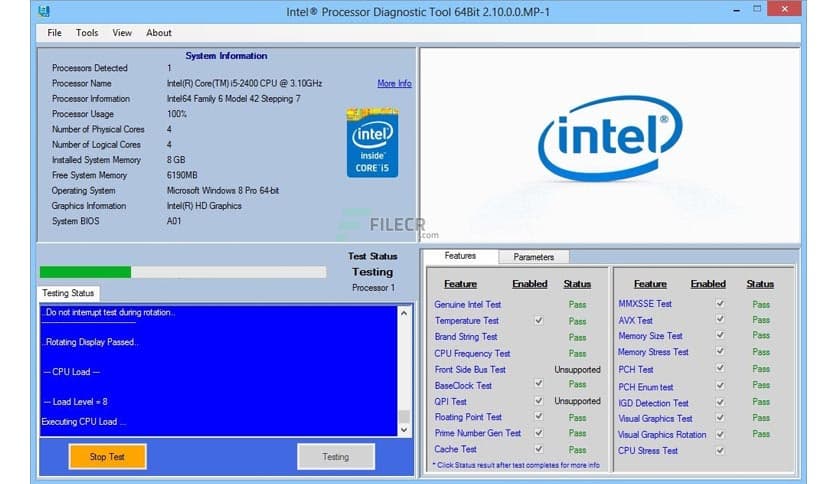Toggle the Floating Point Test checkbox
The width and height of the screenshot is (836, 484).
point(538,416)
